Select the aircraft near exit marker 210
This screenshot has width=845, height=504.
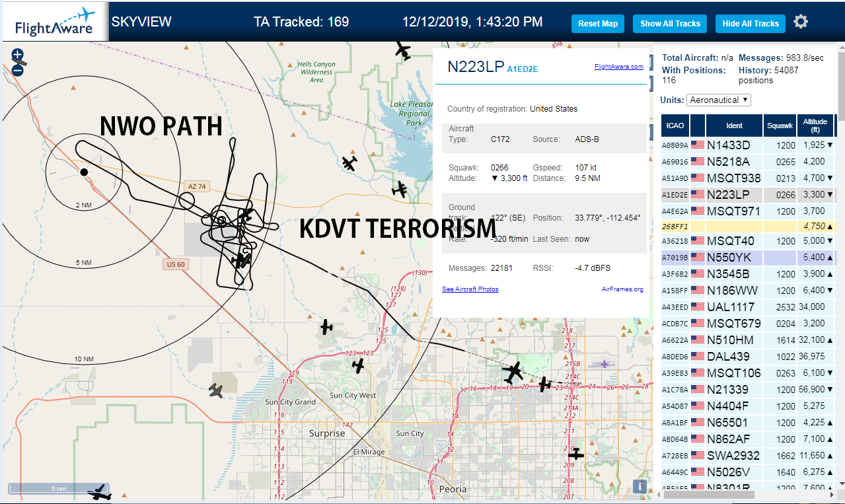[x=576, y=454]
